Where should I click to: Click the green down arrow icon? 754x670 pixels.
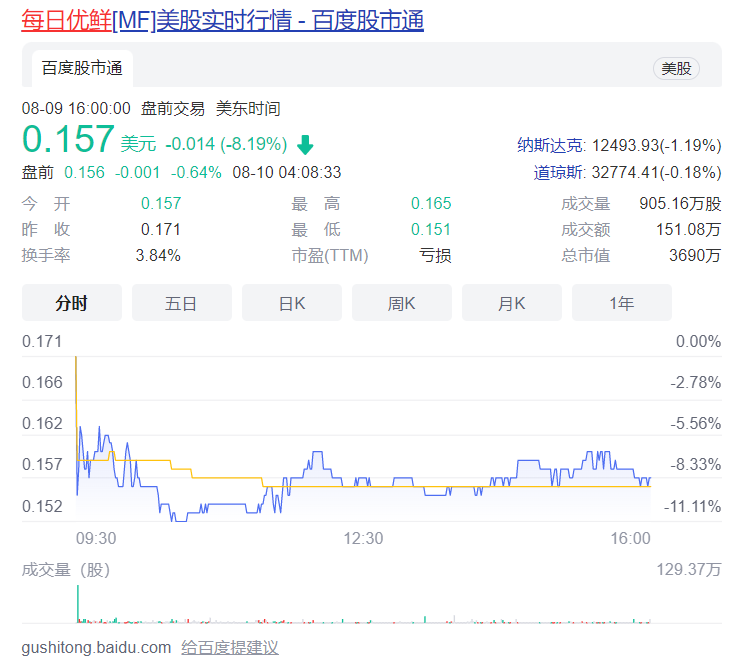[305, 144]
